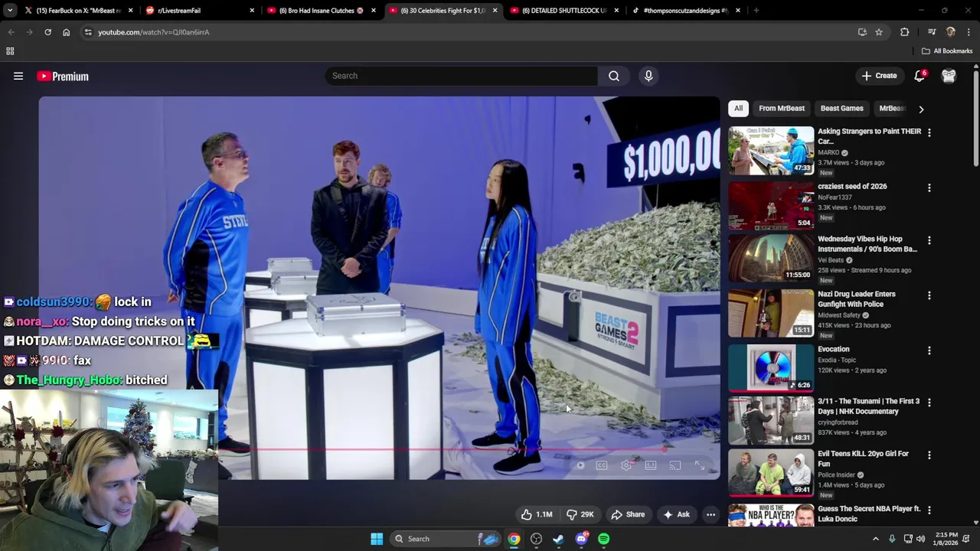Open options menu for Wednesday Vibes Hip Hop
The width and height of the screenshot is (980, 551).
[x=929, y=240]
